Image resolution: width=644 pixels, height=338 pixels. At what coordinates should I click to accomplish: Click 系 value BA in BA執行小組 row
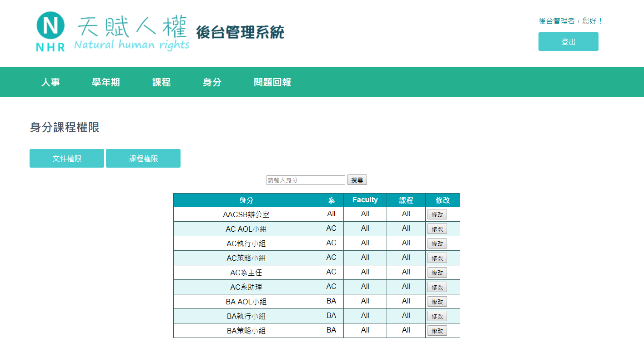tap(331, 315)
